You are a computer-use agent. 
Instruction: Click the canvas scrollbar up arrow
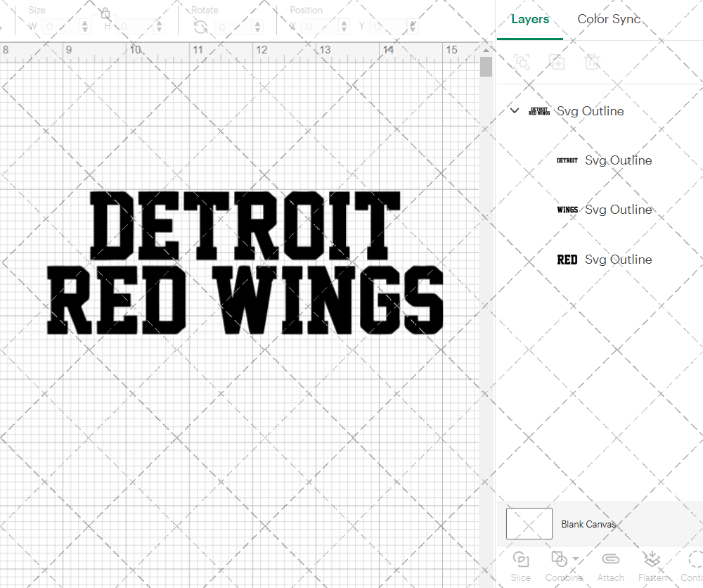[486, 50]
